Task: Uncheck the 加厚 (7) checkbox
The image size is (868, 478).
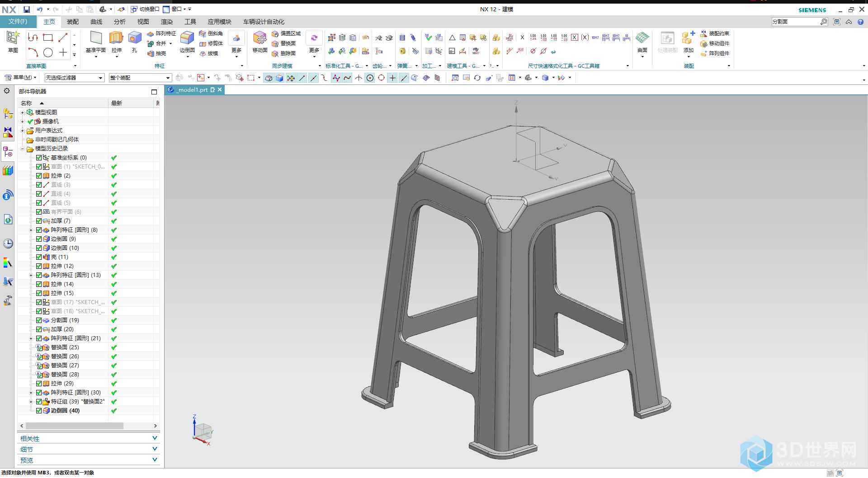Action: 39,221
